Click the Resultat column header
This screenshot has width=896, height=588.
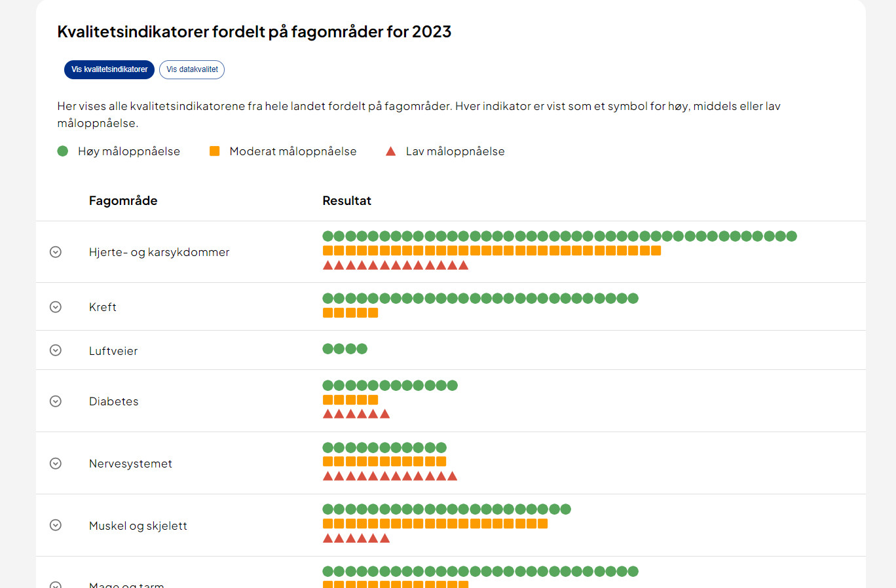[346, 201]
